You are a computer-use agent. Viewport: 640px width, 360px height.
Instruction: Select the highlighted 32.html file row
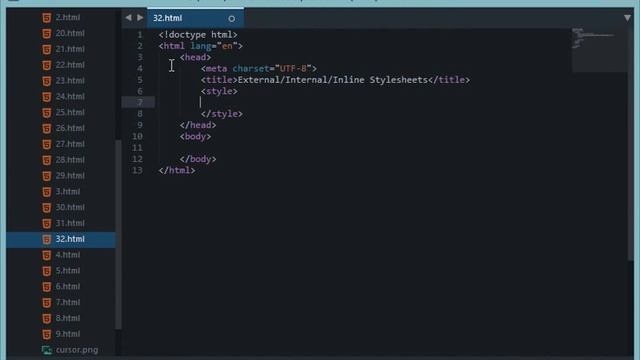[61, 240]
